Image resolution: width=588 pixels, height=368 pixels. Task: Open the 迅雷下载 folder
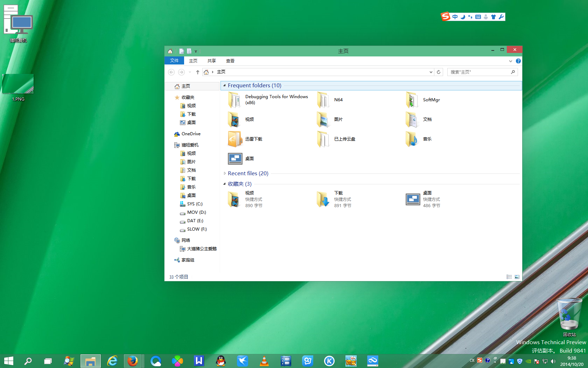point(245,139)
